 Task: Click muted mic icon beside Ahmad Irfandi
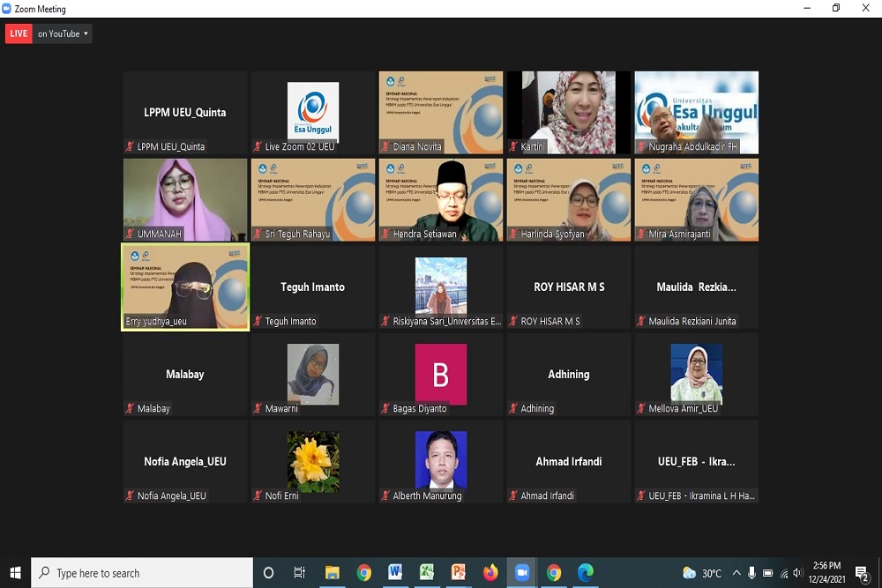pyautogui.click(x=513, y=495)
